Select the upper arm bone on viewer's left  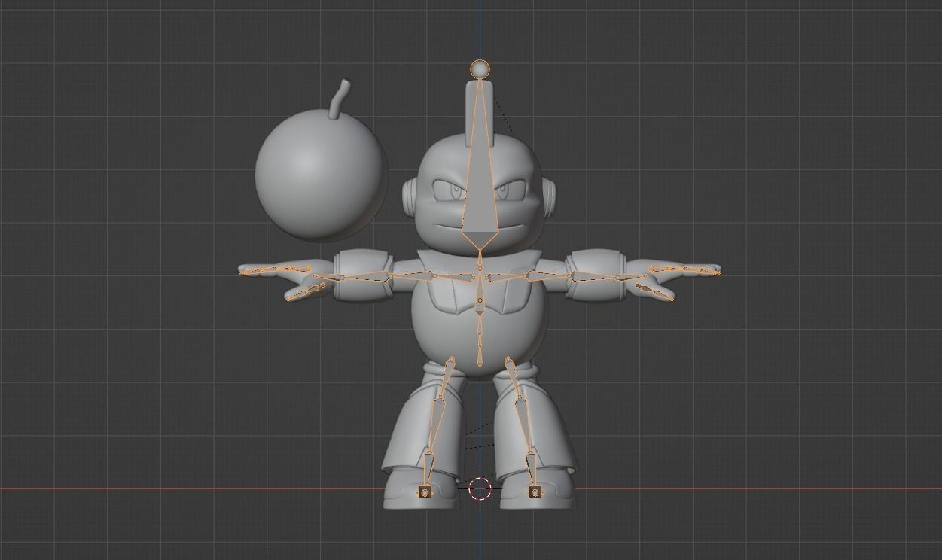[413, 277]
